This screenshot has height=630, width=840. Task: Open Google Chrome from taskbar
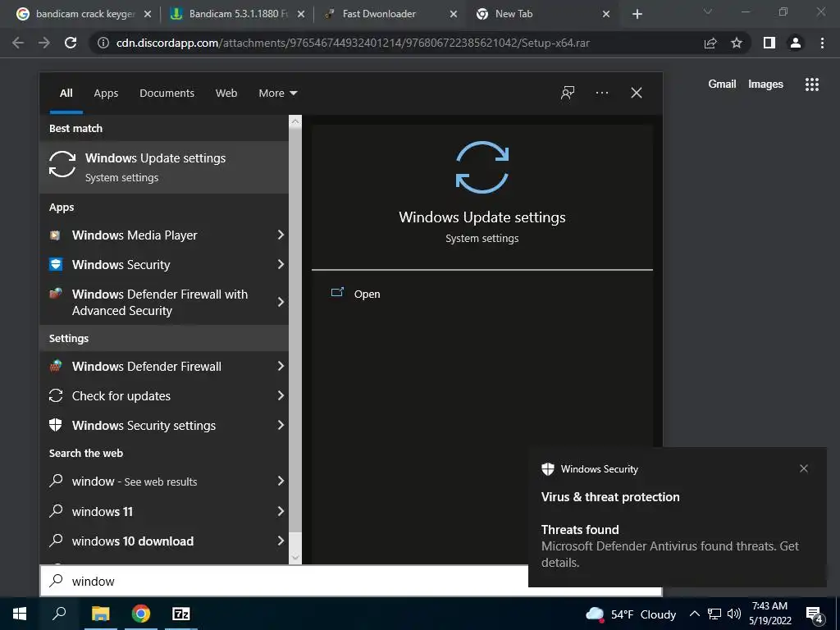(141, 614)
